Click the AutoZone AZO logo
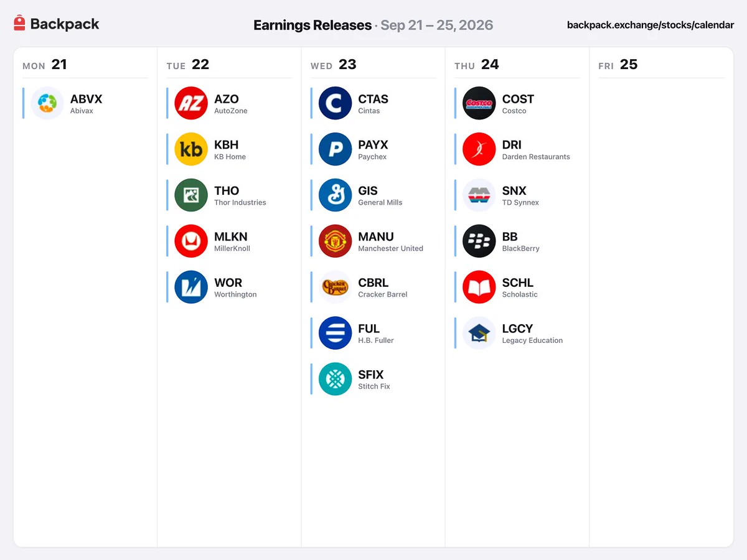This screenshot has width=747, height=560. tap(191, 103)
